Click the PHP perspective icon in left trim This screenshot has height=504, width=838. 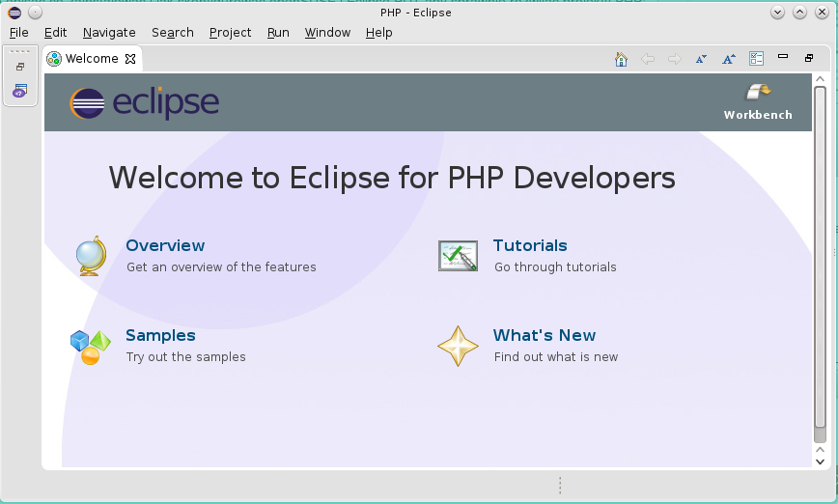coord(19,92)
